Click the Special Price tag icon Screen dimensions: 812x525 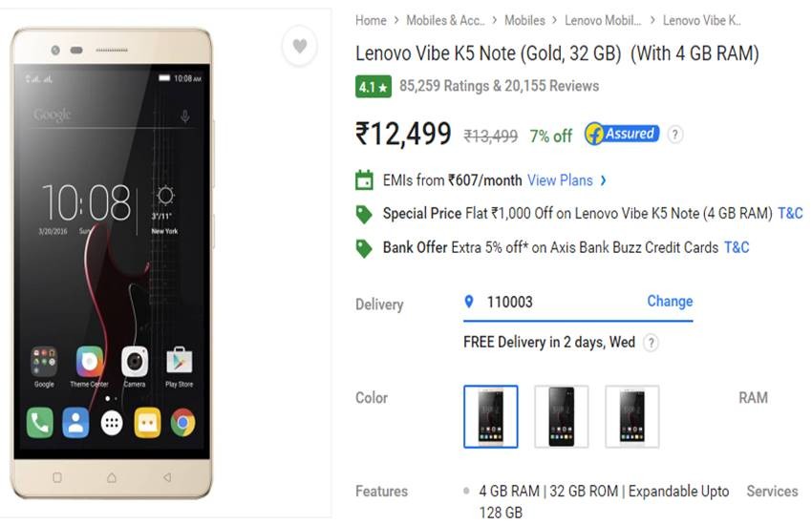point(364,214)
